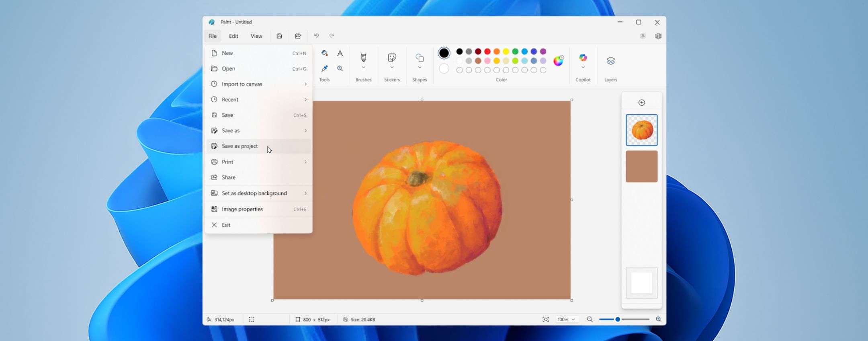
Task: Click the Edit colors wheel
Action: (558, 61)
